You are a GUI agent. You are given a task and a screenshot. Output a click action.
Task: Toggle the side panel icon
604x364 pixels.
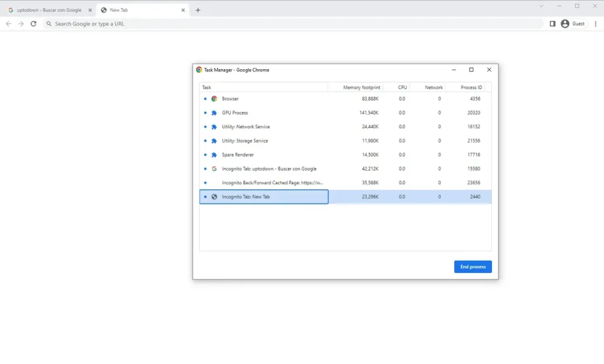pos(552,24)
